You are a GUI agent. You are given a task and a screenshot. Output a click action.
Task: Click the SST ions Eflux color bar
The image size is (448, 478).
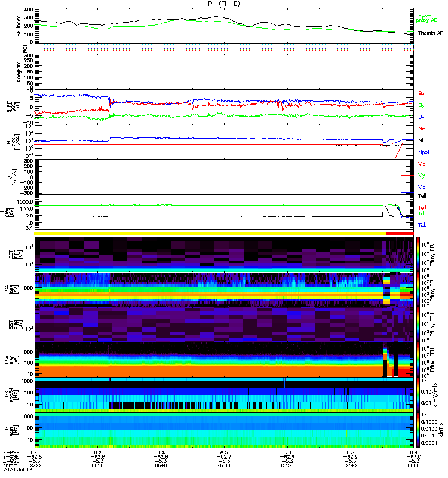coord(418,254)
